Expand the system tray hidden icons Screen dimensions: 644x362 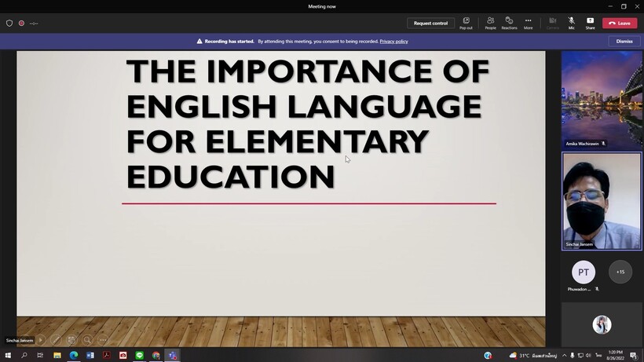coord(563,356)
